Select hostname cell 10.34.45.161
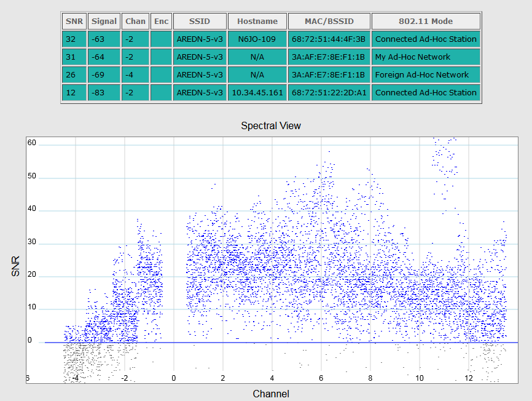This screenshot has width=532, height=401. pos(257,92)
